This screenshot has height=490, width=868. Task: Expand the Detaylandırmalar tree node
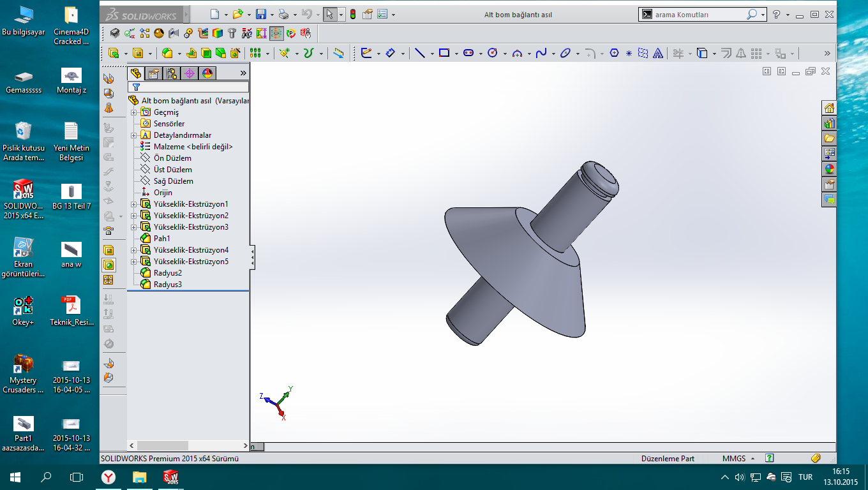[x=134, y=135]
